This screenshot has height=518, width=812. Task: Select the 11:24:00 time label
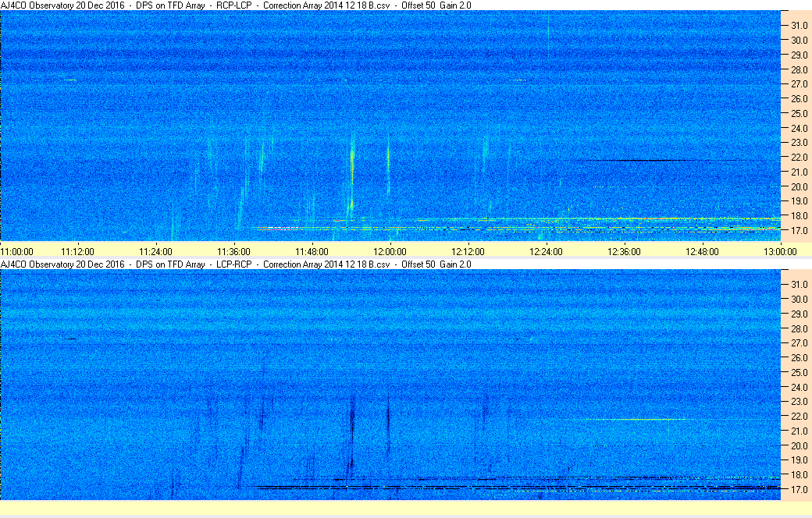click(x=156, y=252)
